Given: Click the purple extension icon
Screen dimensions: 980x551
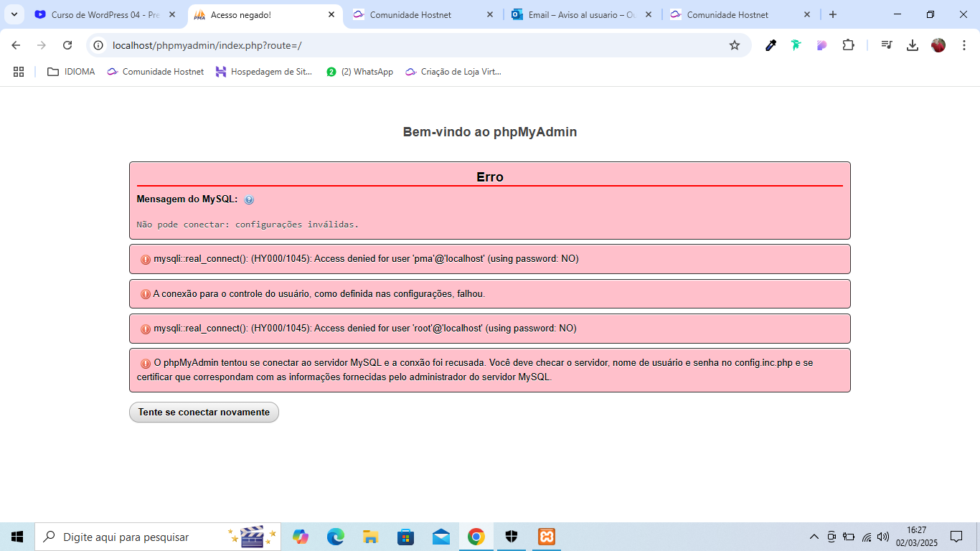Looking at the screenshot, I should coord(822,45).
